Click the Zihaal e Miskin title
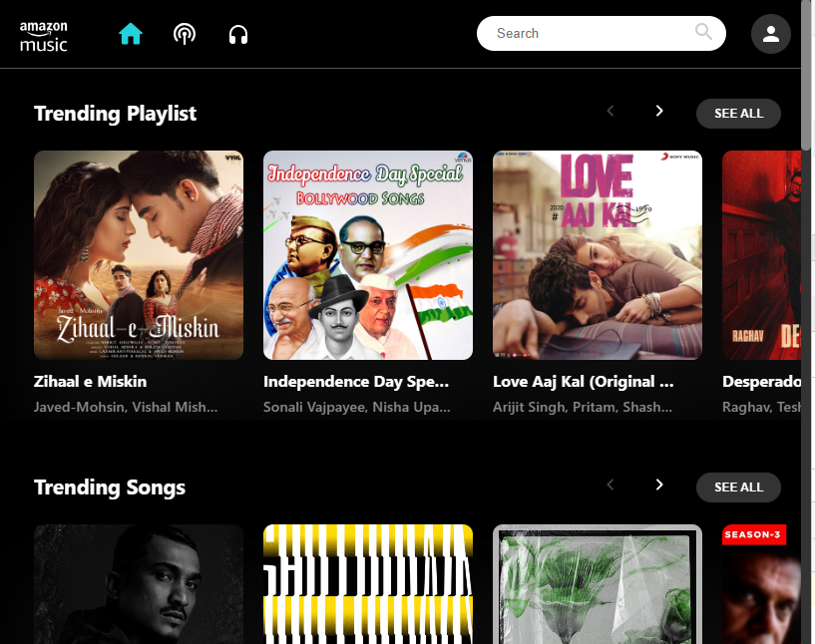 click(90, 382)
